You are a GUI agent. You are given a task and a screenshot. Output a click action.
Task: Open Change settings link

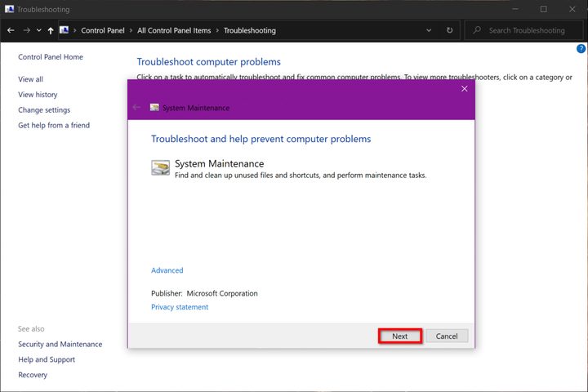pos(44,110)
